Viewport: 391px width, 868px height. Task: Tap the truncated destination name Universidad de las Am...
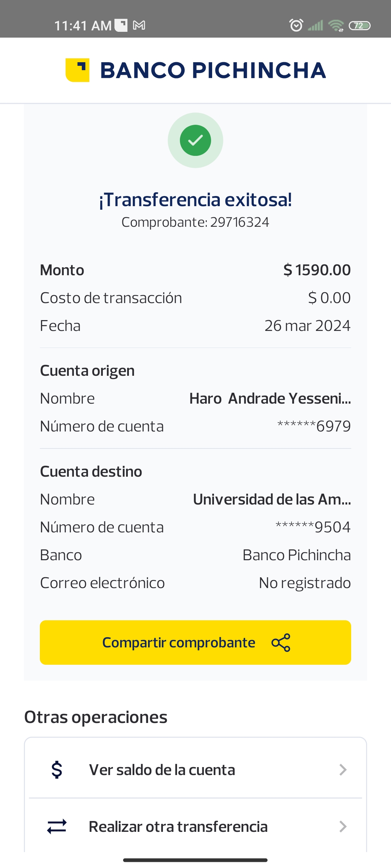coord(272,499)
